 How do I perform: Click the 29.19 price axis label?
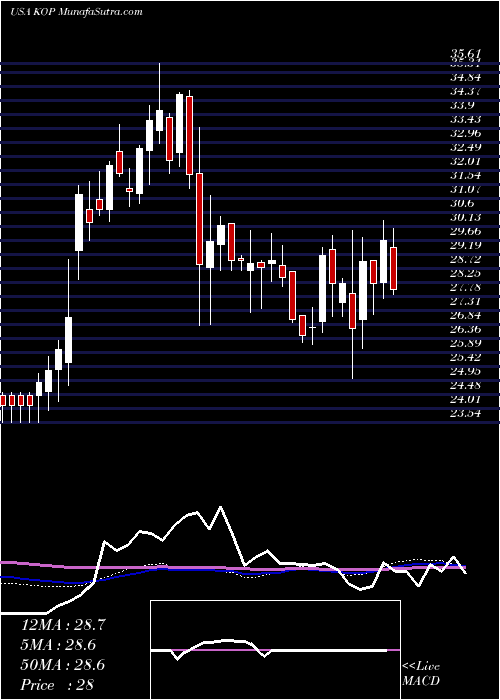coord(467,245)
